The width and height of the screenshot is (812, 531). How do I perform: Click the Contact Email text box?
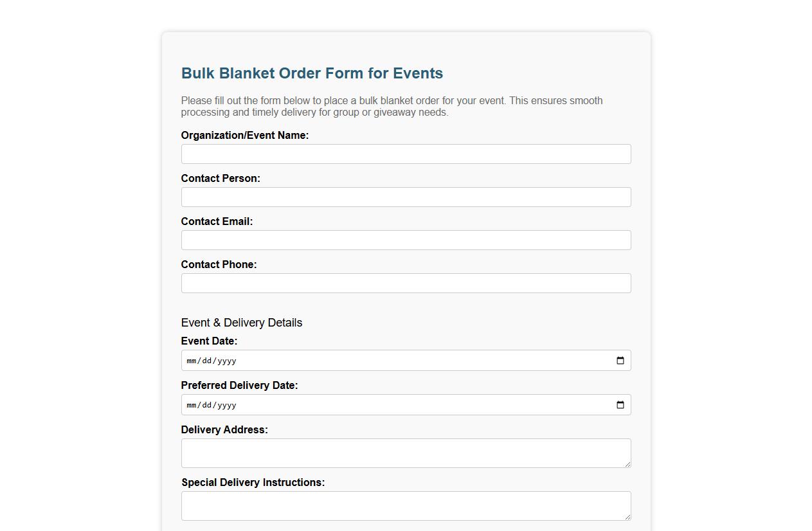406,240
